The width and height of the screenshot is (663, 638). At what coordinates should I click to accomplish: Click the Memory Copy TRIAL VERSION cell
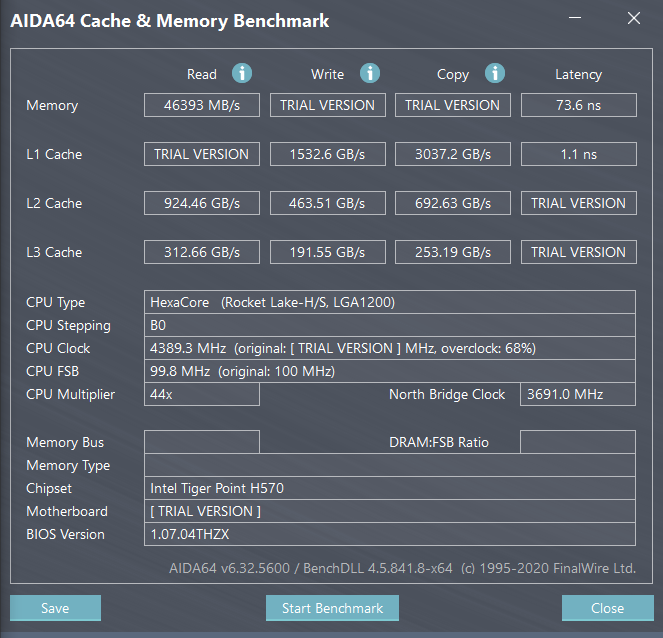453,105
